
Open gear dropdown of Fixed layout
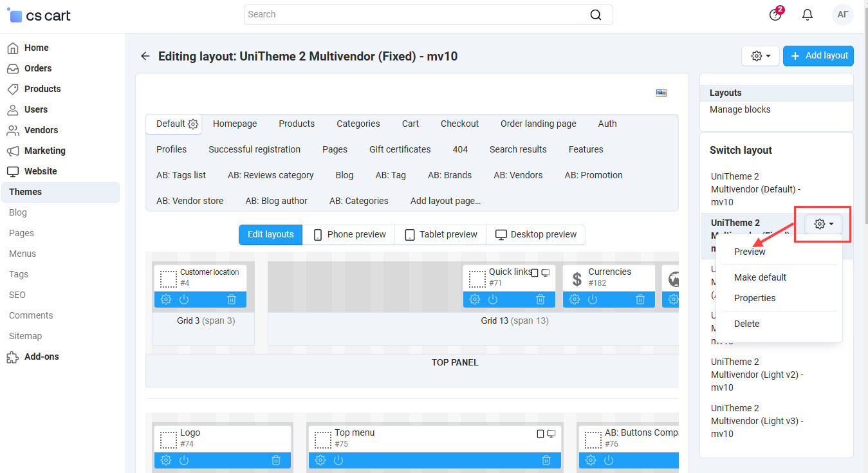pos(824,224)
